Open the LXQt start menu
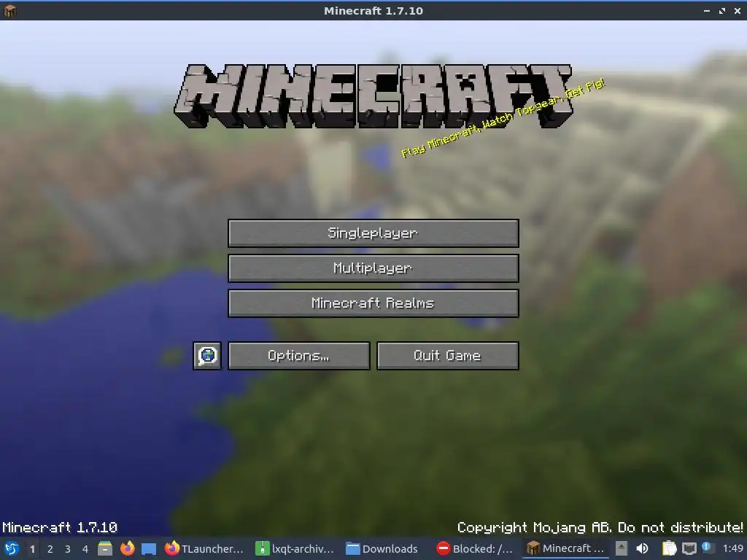This screenshot has height=560, width=747. 12,548
